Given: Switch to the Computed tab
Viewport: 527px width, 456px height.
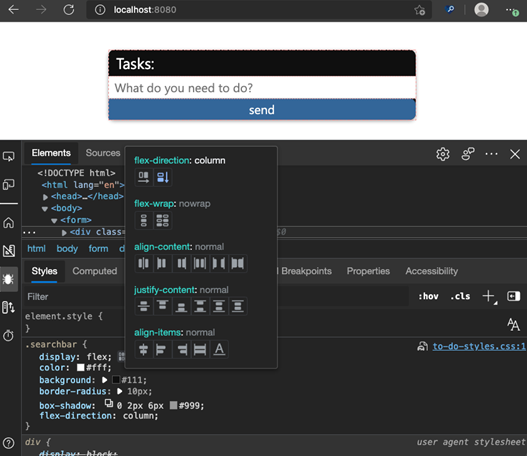Looking at the screenshot, I should (95, 271).
